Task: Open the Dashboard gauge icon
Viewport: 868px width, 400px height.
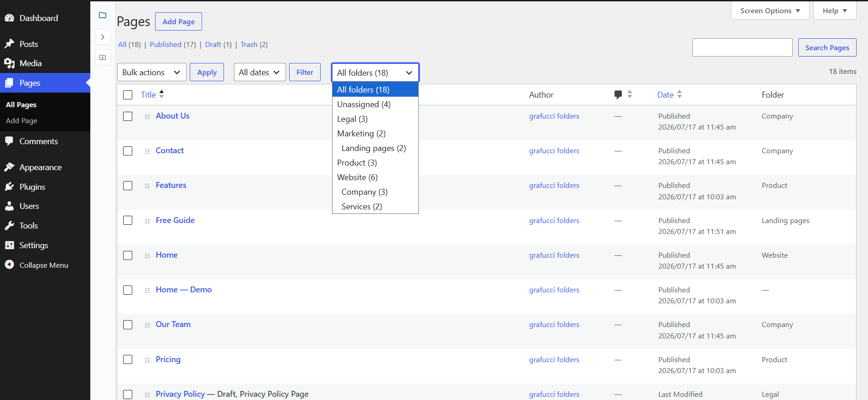Action: [x=10, y=18]
